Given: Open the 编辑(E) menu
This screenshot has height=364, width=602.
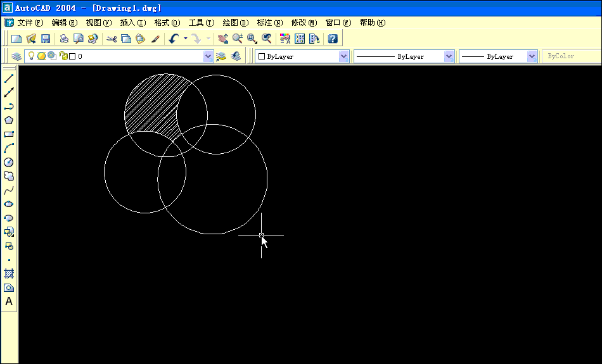Looking at the screenshot, I should coord(65,23).
